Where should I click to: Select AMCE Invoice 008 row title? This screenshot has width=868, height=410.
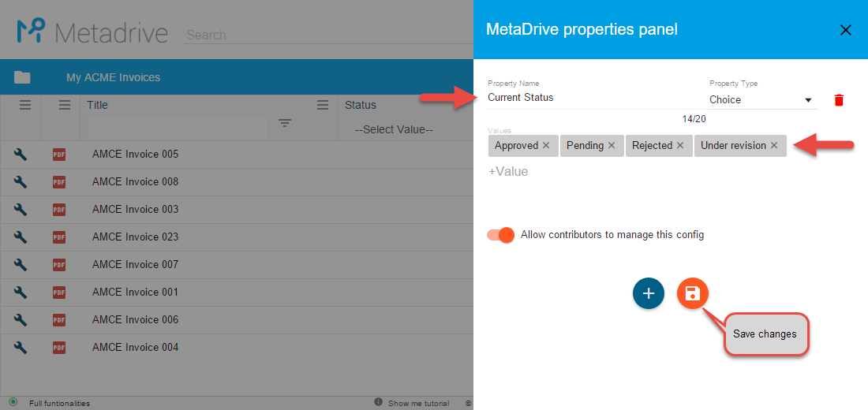135,182
